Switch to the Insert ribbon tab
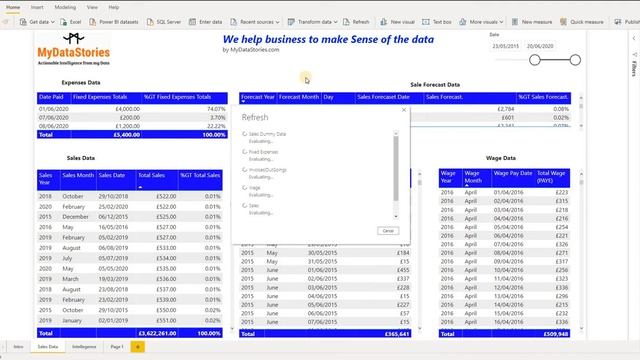640x360 pixels. [x=37, y=7]
